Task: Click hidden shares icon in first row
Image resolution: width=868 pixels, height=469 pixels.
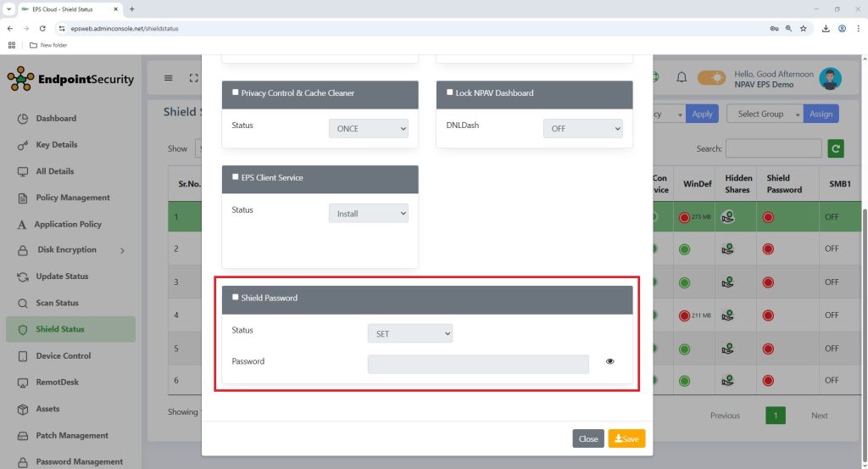Action: [x=727, y=217]
